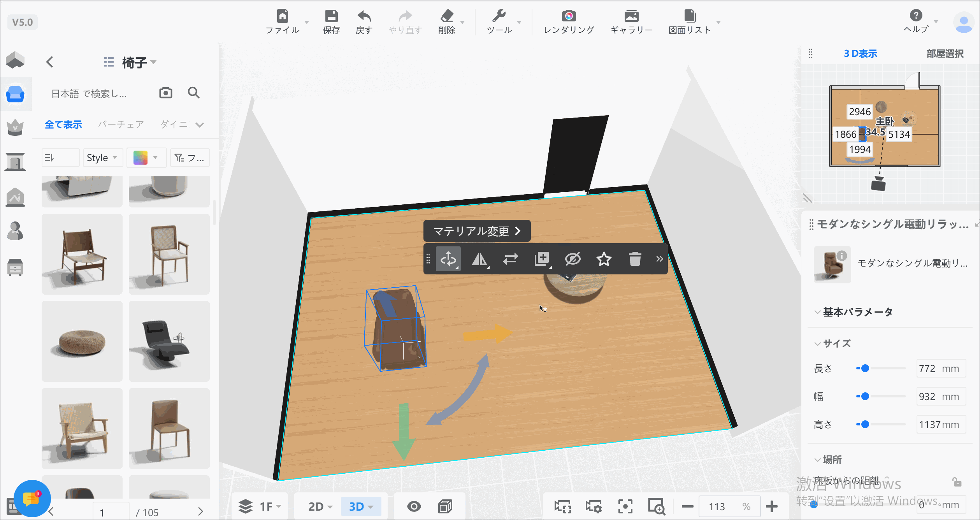Zoom in with the plus button
This screenshot has height=520, width=980.
(771, 507)
